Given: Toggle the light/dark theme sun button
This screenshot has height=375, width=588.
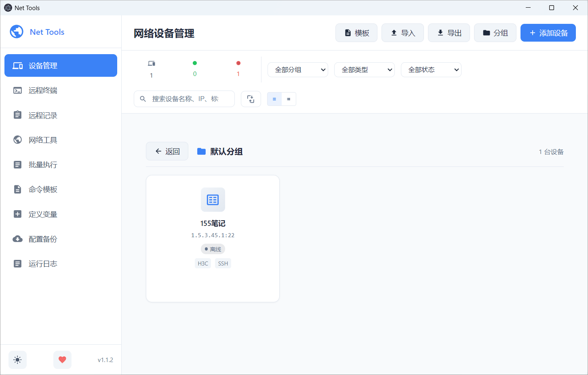Looking at the screenshot, I should 17,360.
